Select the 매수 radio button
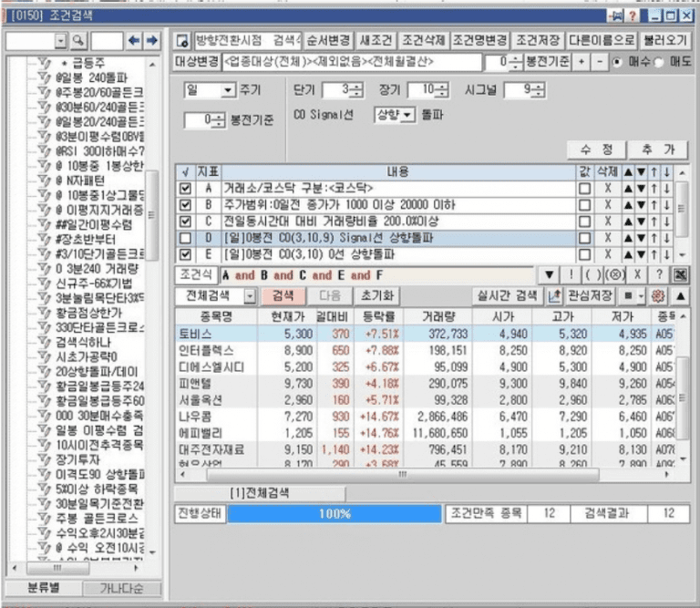 (620, 62)
